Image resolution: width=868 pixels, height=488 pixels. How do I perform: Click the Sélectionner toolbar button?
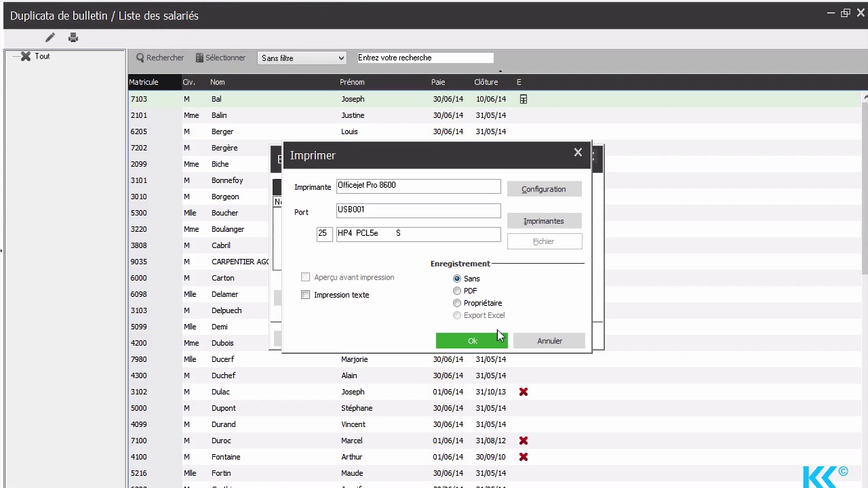coord(220,58)
